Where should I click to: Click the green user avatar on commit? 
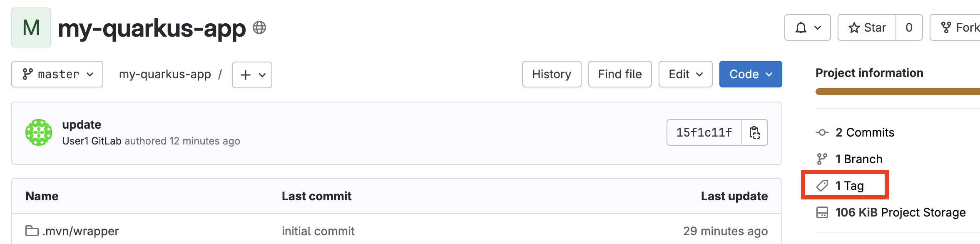click(39, 132)
